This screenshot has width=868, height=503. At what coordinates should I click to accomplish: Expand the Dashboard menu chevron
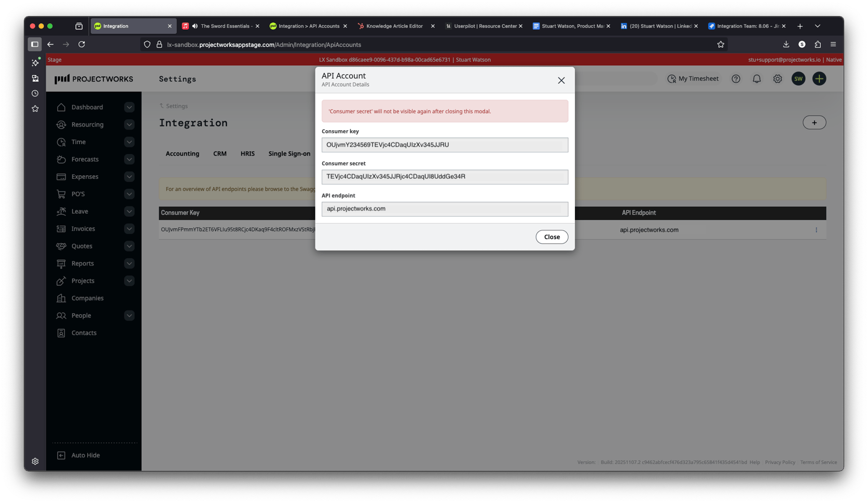129,107
